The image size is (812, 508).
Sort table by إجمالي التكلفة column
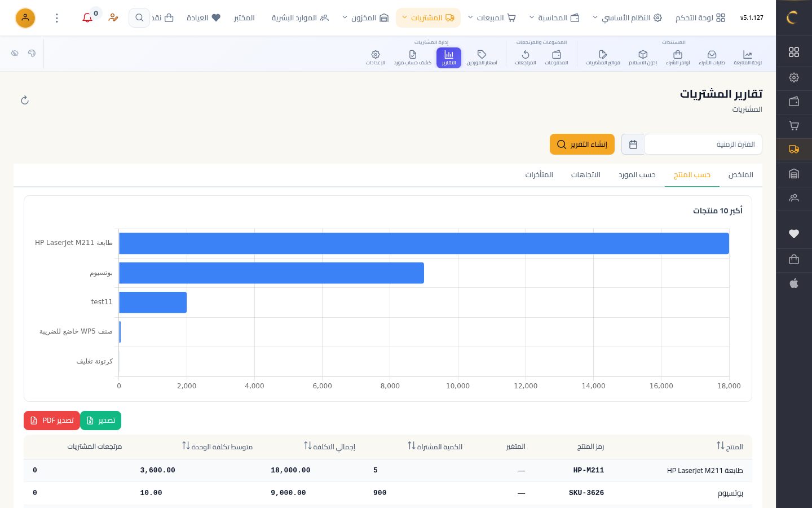coord(329,446)
